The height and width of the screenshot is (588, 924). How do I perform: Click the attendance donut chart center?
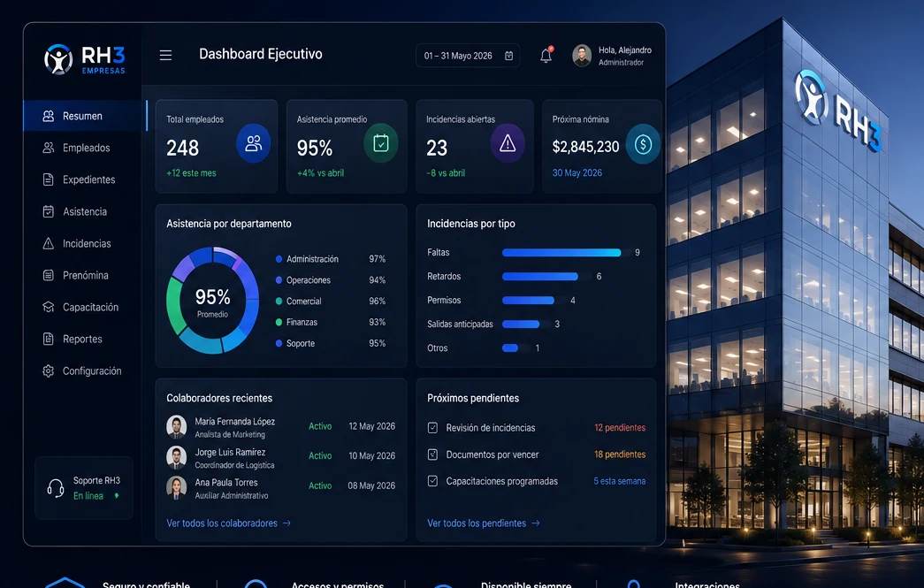tap(213, 301)
